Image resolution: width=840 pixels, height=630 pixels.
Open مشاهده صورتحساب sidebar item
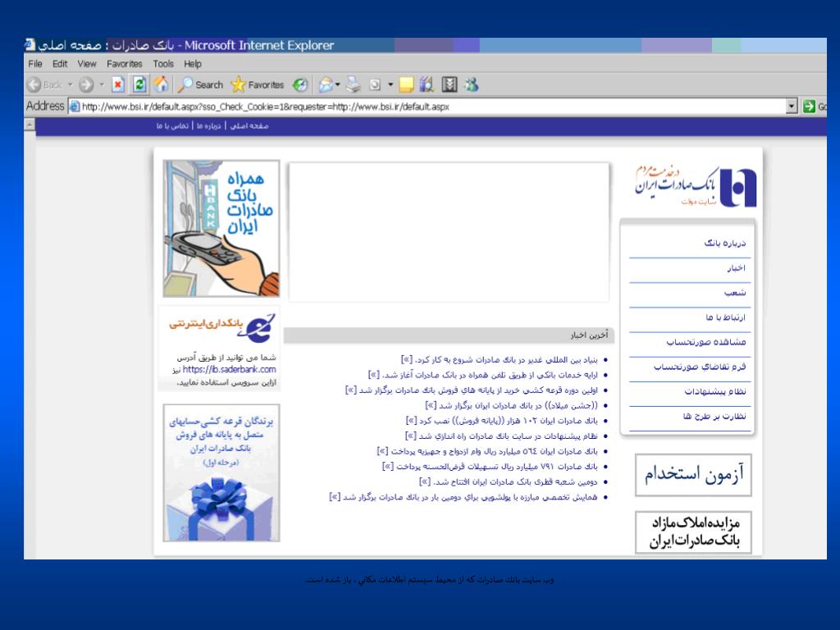click(x=706, y=342)
